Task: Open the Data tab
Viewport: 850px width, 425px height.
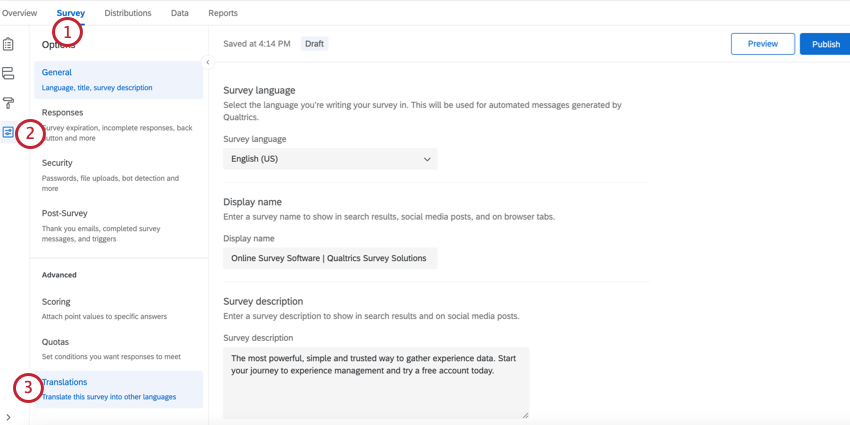Action: (180, 13)
